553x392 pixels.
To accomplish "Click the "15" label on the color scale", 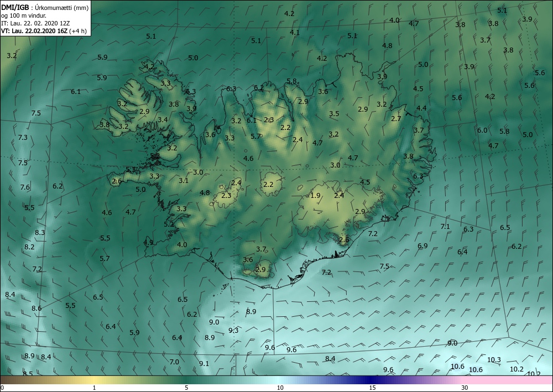I will 372,388.
